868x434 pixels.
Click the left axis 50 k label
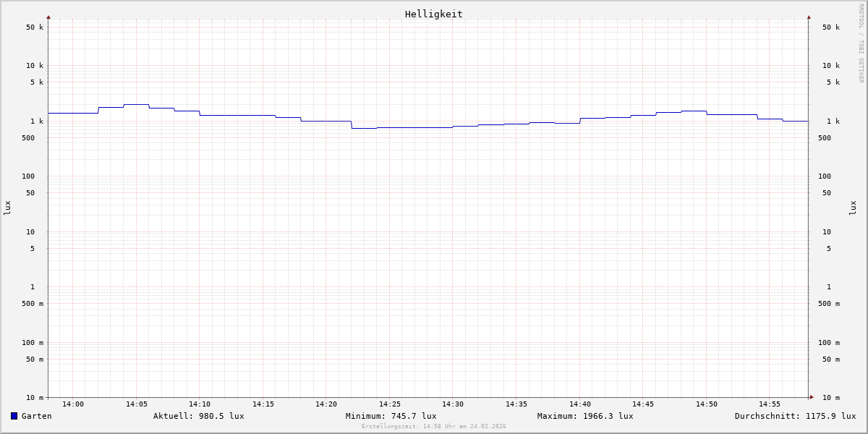[x=35, y=27]
